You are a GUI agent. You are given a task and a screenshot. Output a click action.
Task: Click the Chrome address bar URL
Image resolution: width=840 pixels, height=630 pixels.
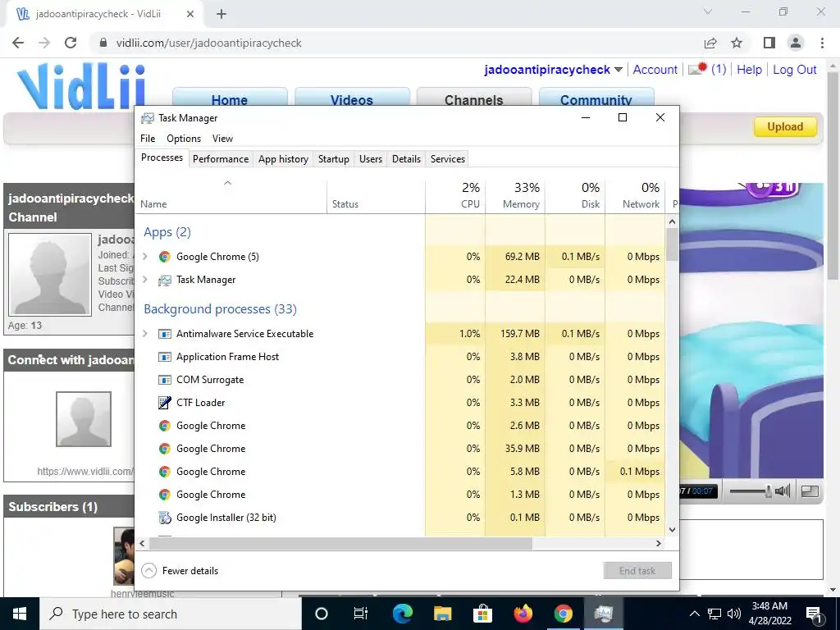tap(209, 43)
